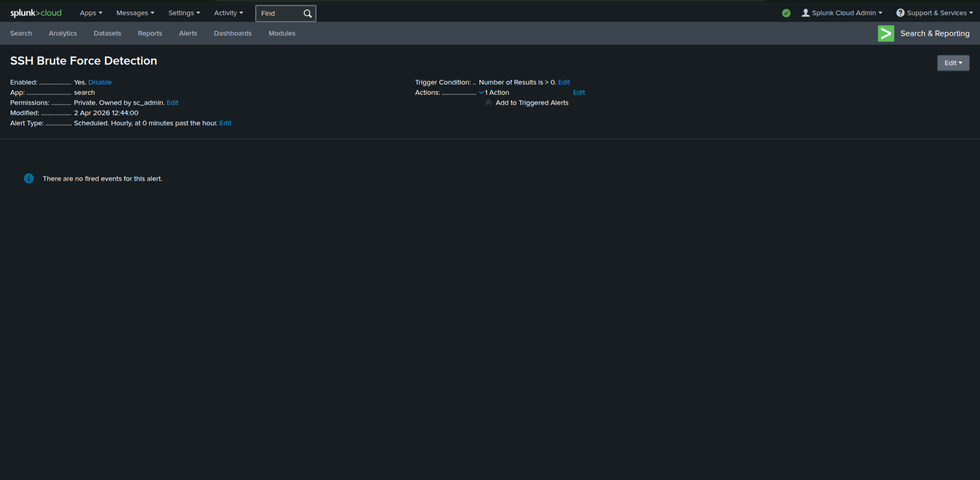Viewport: 980px width, 480px height.
Task: Click the search magnifier icon in Find box
Action: pos(307,13)
